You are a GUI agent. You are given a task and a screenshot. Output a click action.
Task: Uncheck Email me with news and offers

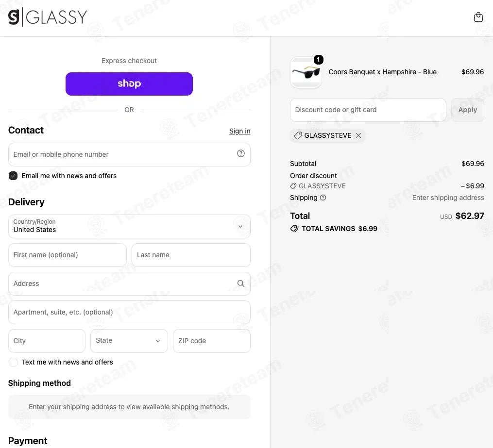point(13,176)
